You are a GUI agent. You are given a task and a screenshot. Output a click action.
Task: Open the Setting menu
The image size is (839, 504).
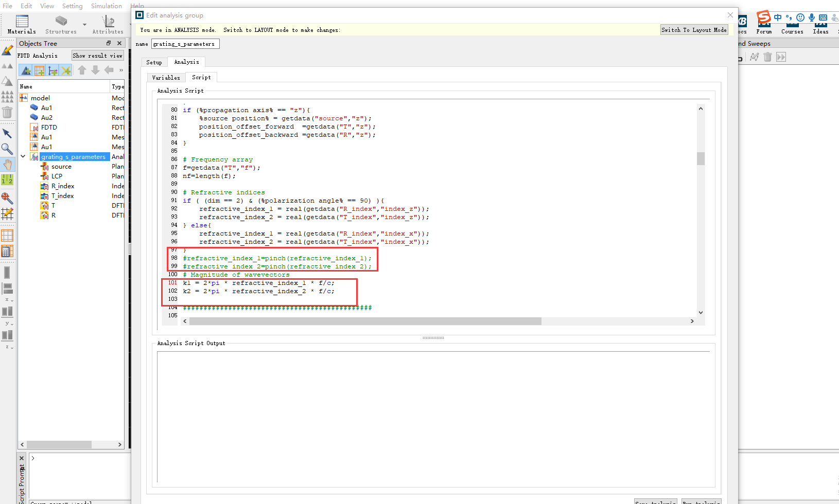73,6
